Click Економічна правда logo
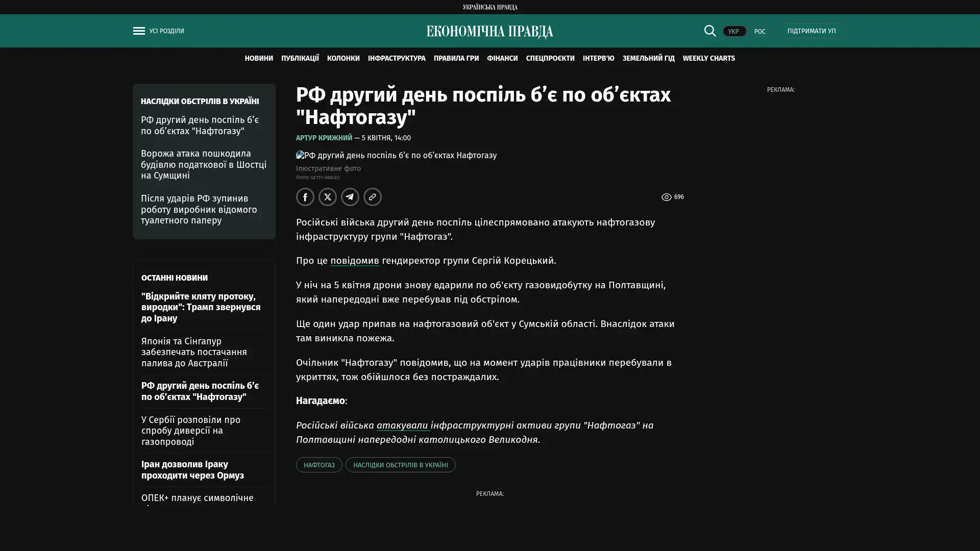Image resolution: width=980 pixels, height=551 pixels. [x=489, y=32]
